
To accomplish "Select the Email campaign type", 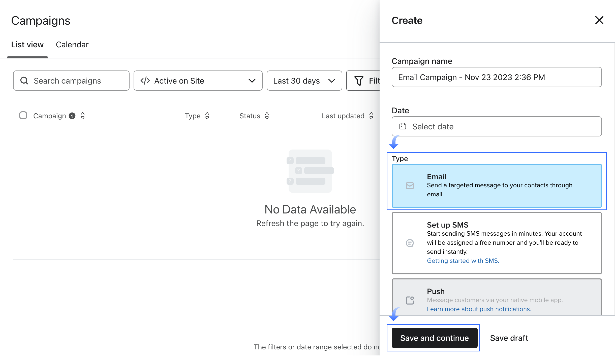I will pos(497,186).
